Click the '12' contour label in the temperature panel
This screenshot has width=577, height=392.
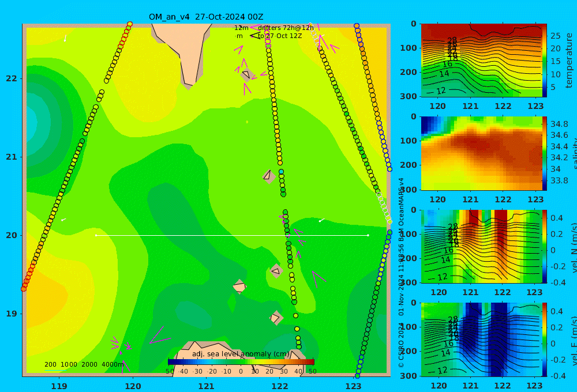coord(441,91)
